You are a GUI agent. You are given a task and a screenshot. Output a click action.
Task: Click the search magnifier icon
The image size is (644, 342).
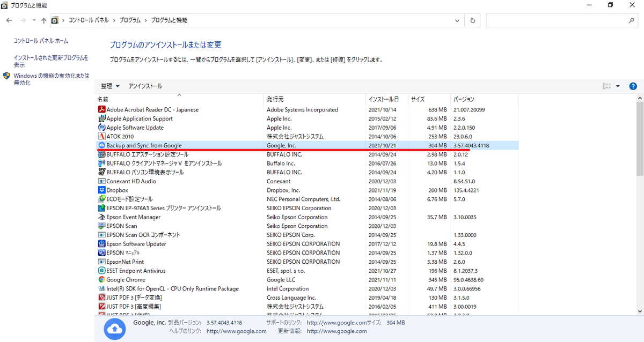pos(631,20)
